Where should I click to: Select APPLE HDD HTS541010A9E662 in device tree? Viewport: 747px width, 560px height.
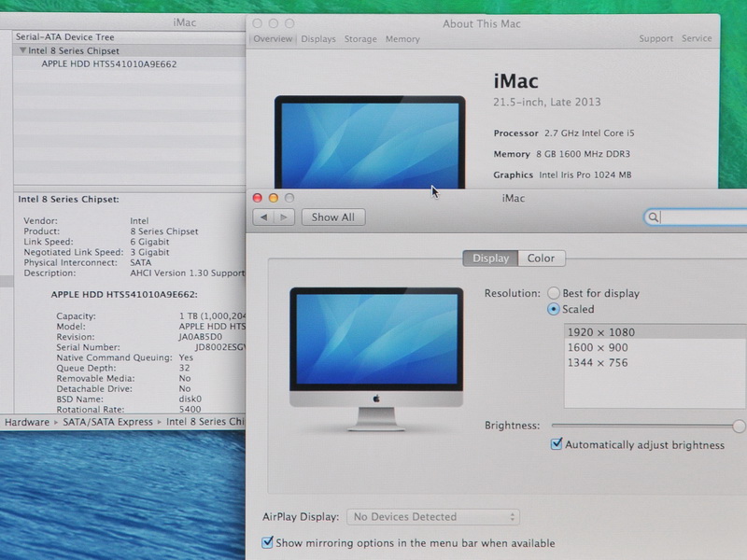[109, 63]
